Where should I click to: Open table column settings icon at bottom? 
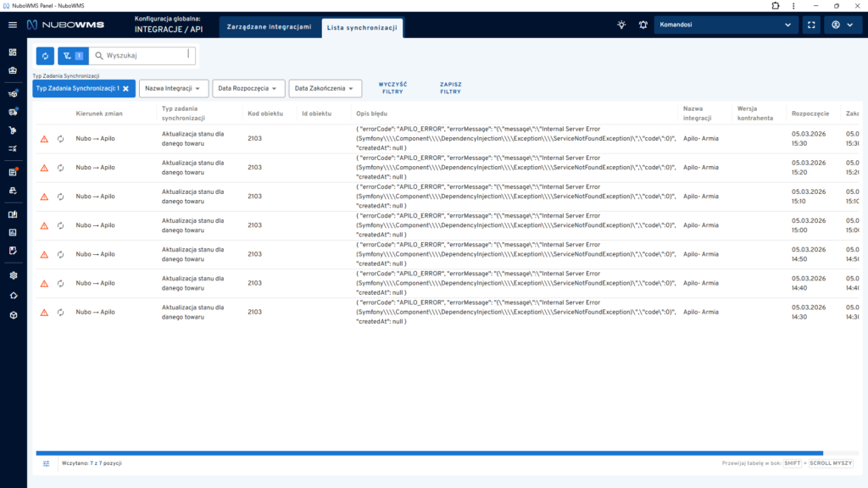tap(47, 463)
